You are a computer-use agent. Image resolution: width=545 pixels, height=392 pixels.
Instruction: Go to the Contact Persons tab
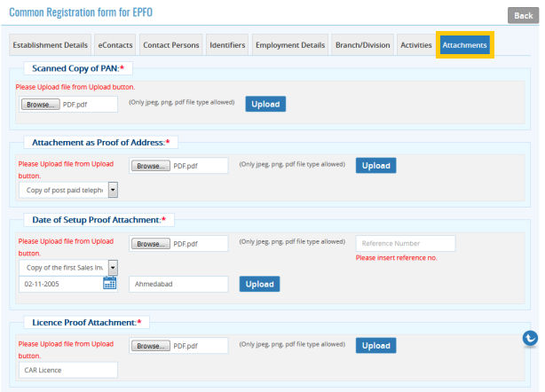tap(170, 45)
